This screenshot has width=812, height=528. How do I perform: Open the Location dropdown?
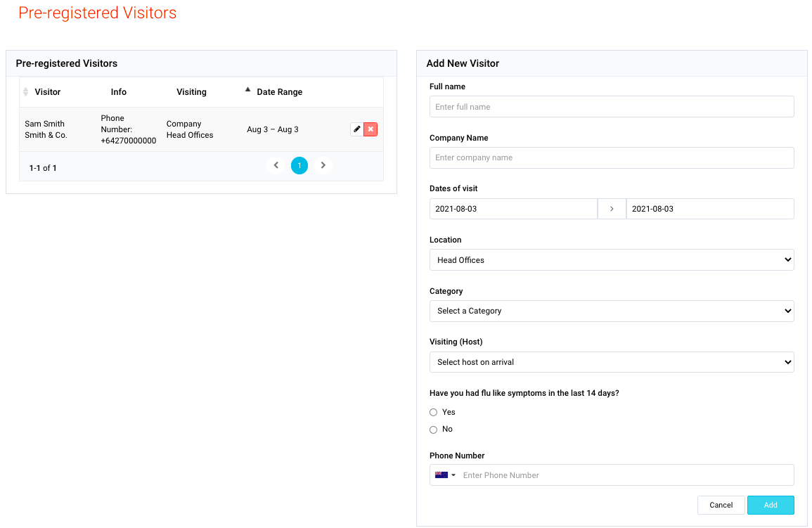click(x=612, y=260)
